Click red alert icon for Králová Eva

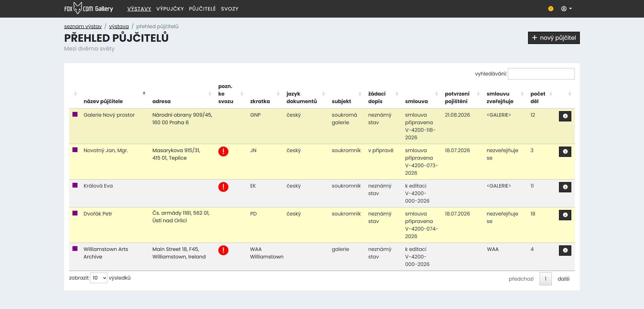(x=223, y=187)
